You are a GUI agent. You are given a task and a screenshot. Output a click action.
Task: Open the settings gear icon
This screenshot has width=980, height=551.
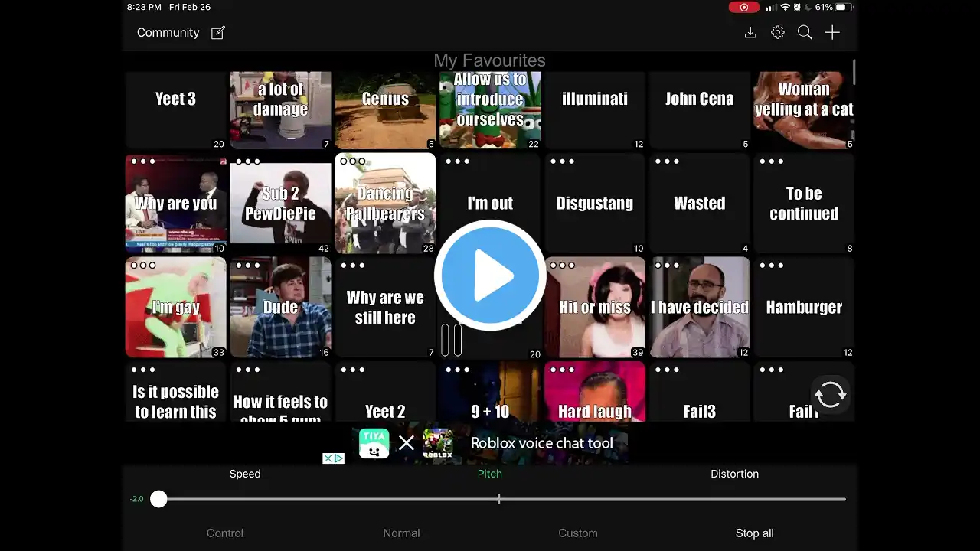(778, 33)
